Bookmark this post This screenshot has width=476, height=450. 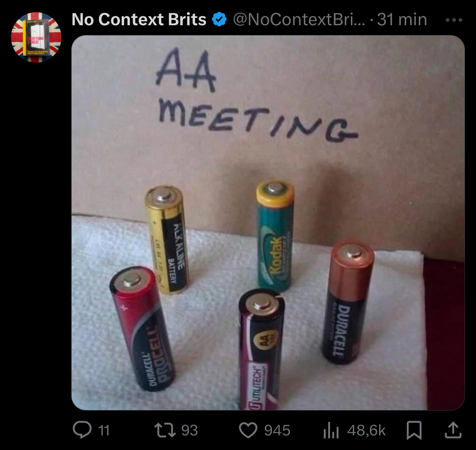(x=414, y=430)
